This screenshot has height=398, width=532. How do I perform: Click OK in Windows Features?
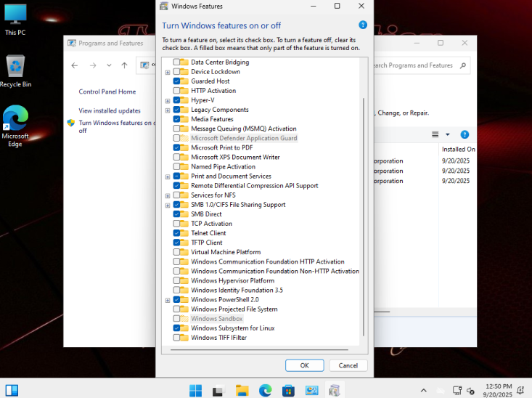pos(304,365)
